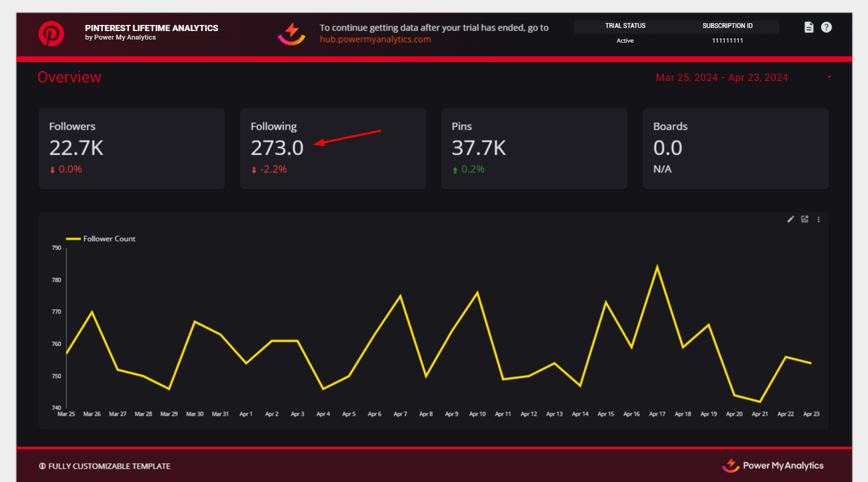Screen dimensions: 868x482
Task: Open the chart's three-dot more menu
Action: tap(819, 220)
